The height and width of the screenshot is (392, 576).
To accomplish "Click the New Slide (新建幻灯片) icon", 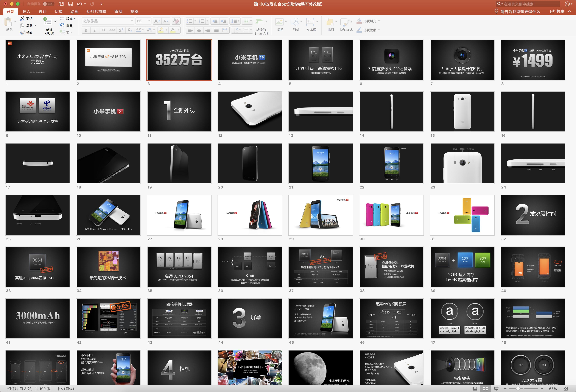I will 48,22.
